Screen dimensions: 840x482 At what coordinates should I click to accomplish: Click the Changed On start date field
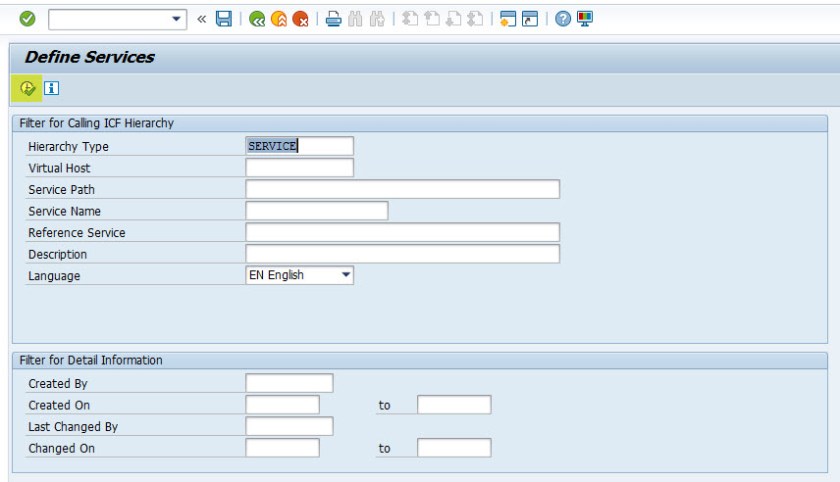282,448
